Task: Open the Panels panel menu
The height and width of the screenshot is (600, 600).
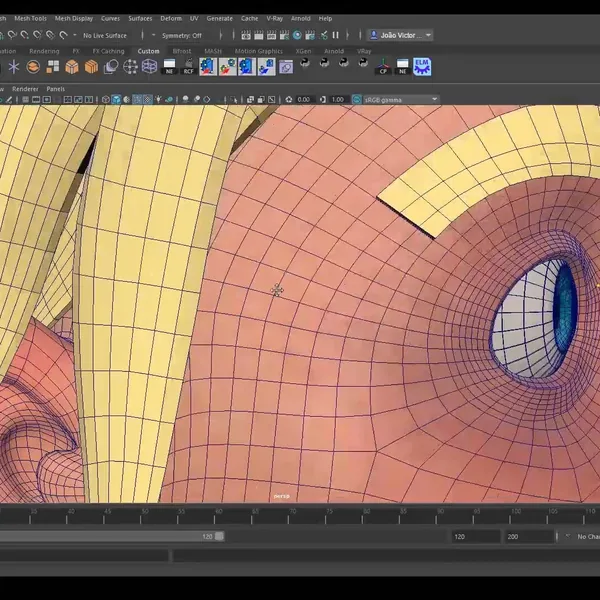Action: 55,89
